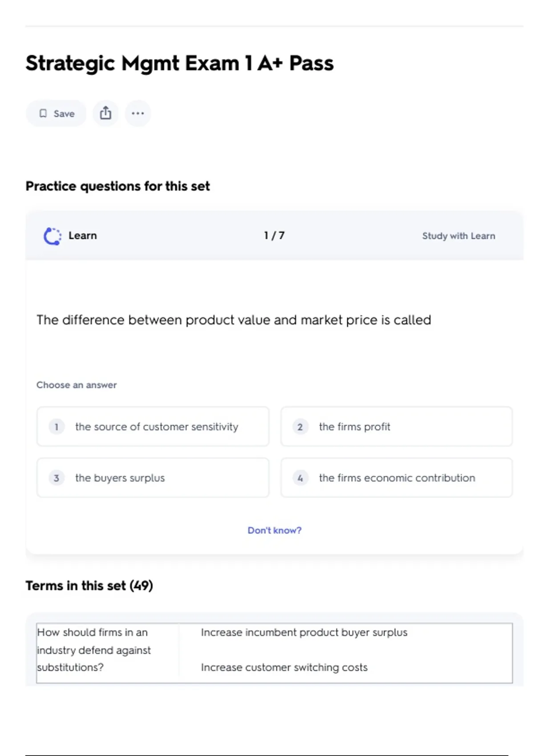This screenshot has width=534, height=756.
Task: Select answer number 3 badge
Action: click(57, 478)
